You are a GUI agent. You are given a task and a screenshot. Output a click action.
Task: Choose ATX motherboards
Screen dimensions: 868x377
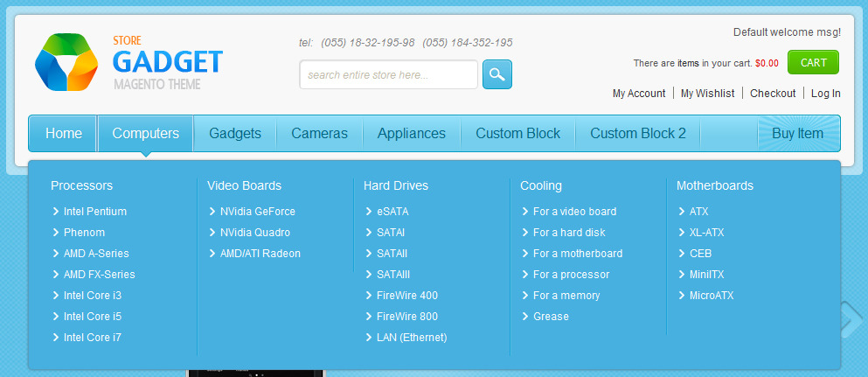tap(698, 212)
